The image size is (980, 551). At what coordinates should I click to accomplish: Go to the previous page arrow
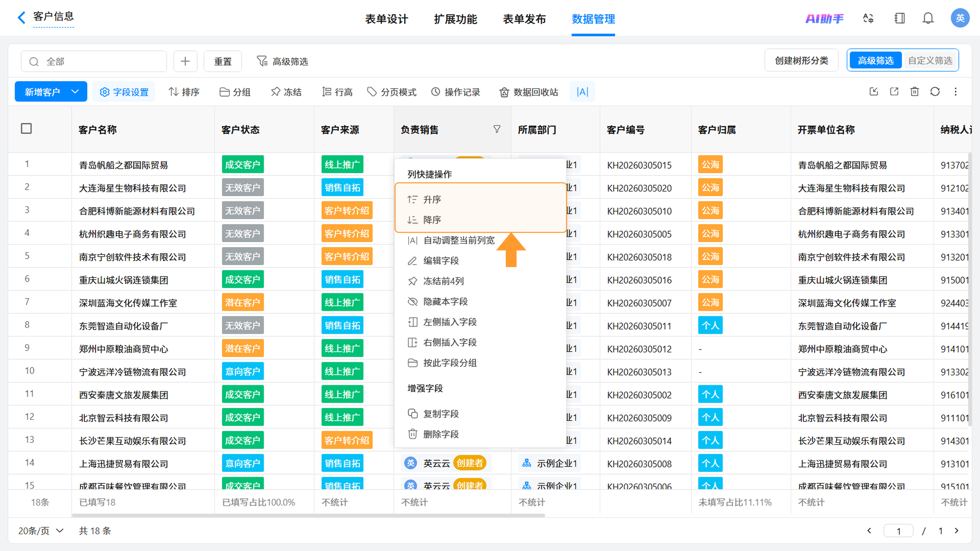pos(869,531)
